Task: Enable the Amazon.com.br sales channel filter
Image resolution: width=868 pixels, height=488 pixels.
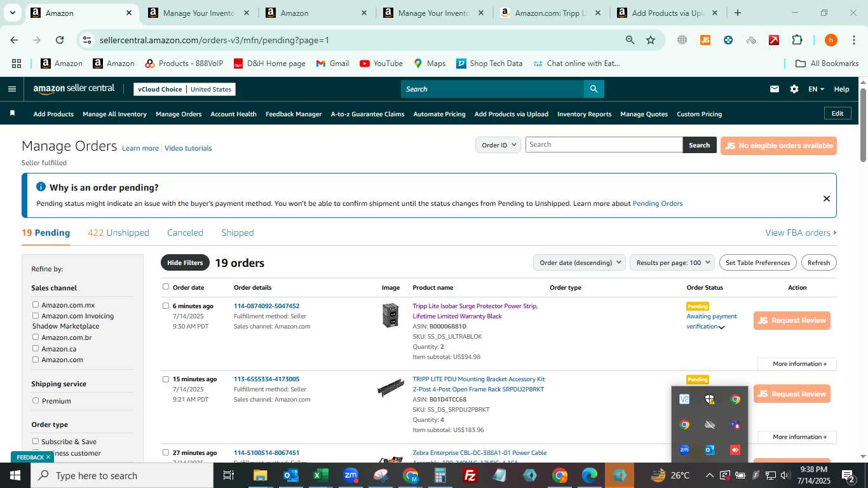Action: pyautogui.click(x=36, y=337)
